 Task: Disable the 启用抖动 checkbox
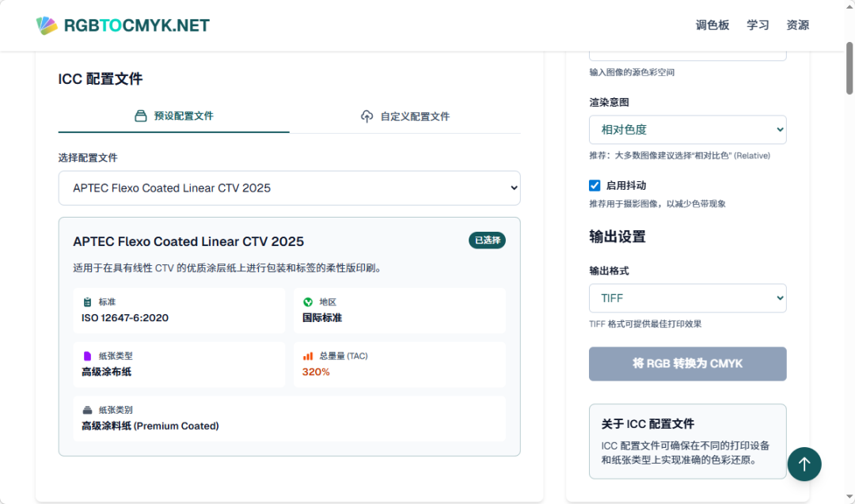point(595,185)
